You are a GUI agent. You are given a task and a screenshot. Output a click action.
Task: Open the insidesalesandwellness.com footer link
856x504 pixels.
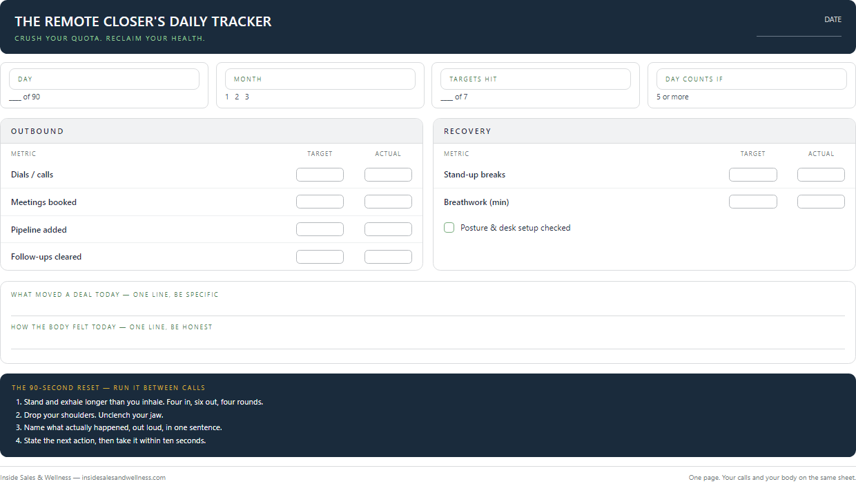(x=124, y=477)
